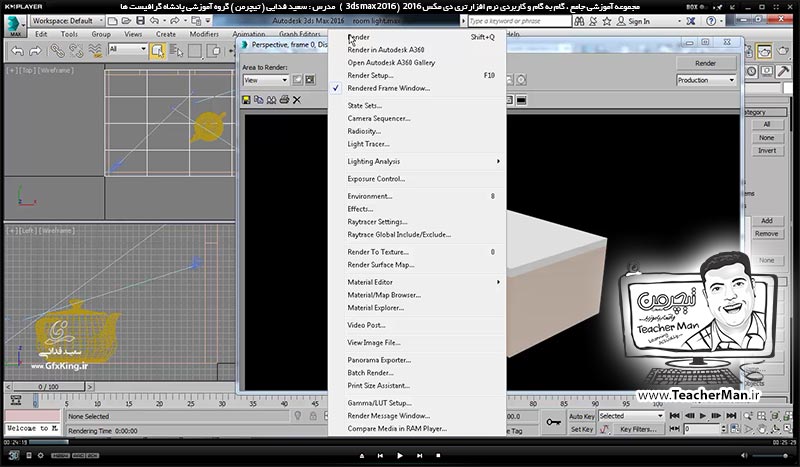Open the default tangent curve icon
Image resolution: width=800 pixels, height=467 pixels.
[605, 429]
